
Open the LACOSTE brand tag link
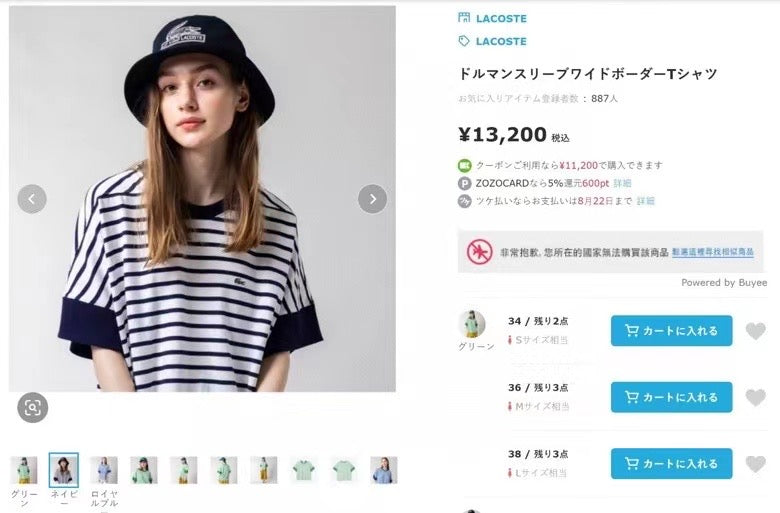click(x=500, y=41)
